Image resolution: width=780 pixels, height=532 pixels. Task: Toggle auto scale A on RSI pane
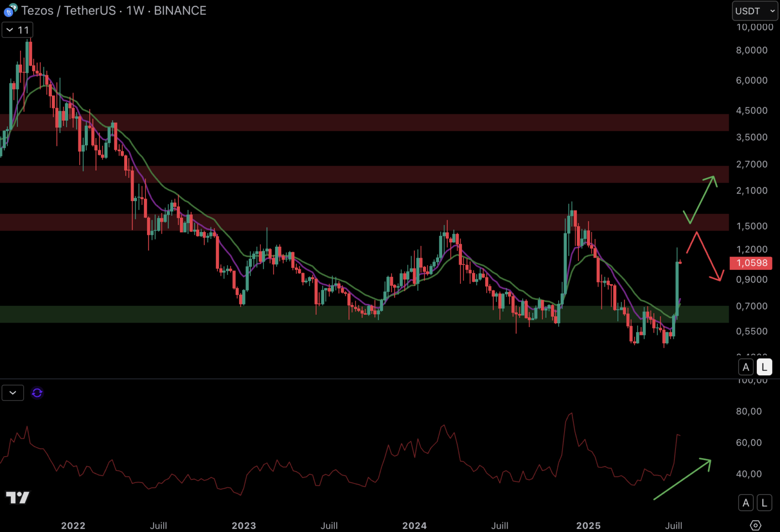(746, 503)
